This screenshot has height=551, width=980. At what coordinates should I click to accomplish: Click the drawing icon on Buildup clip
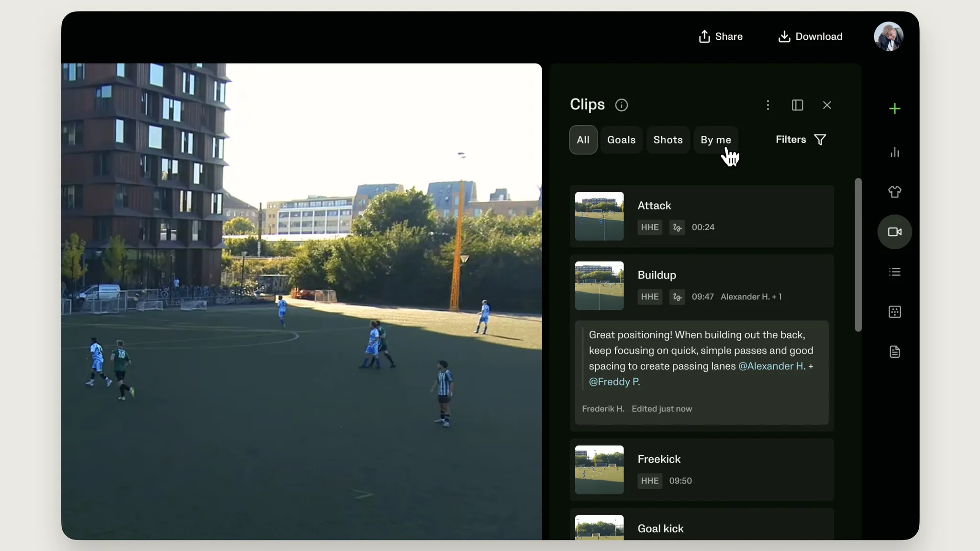677,297
